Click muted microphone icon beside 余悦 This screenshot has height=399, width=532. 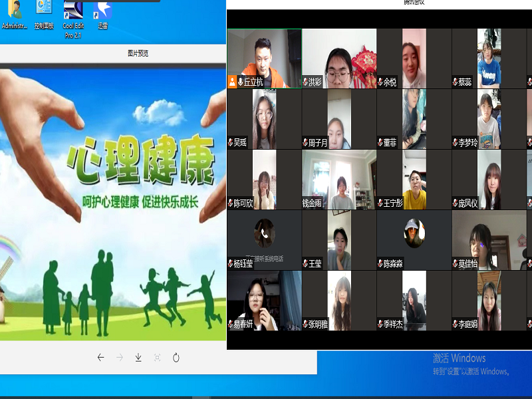(380, 82)
